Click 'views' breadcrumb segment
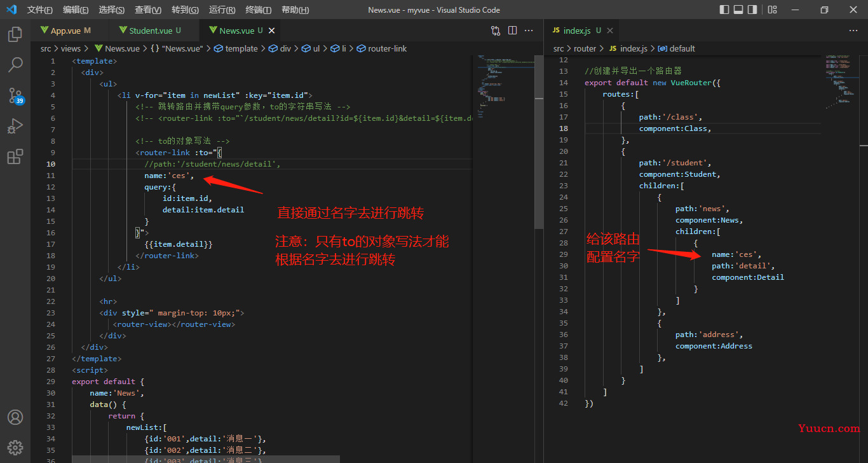Viewport: 868px width, 463px height. coord(71,48)
